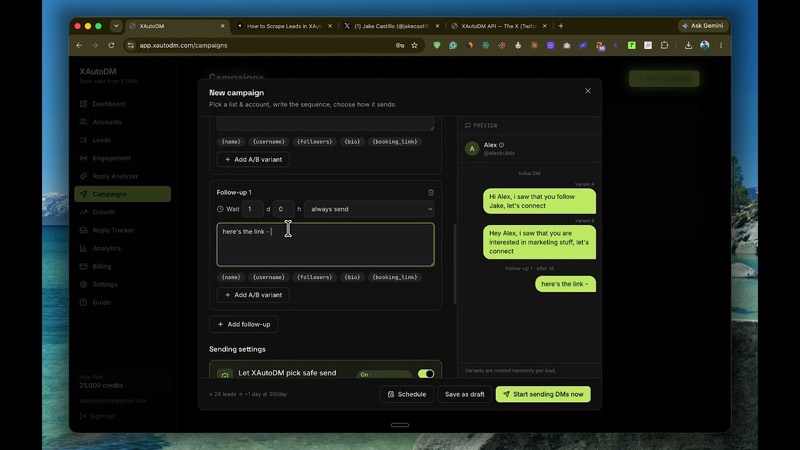Insert {followers} tag in Follow-up 1

point(314,277)
